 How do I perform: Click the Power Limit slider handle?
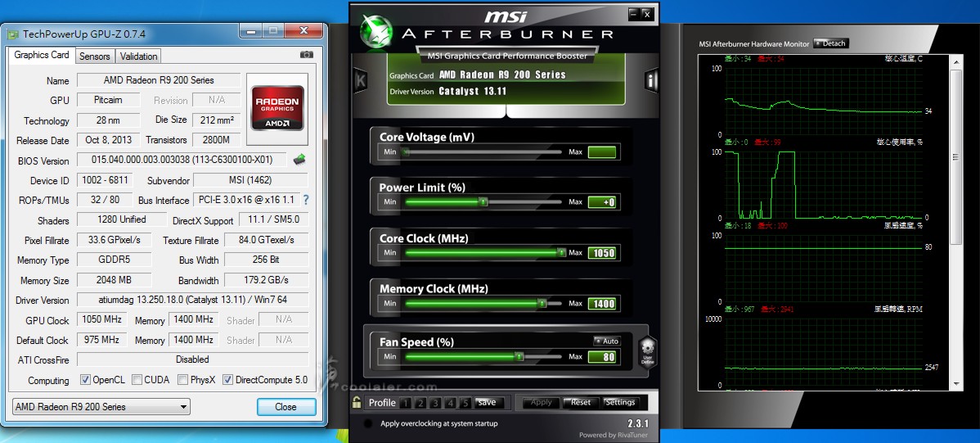pos(483,201)
